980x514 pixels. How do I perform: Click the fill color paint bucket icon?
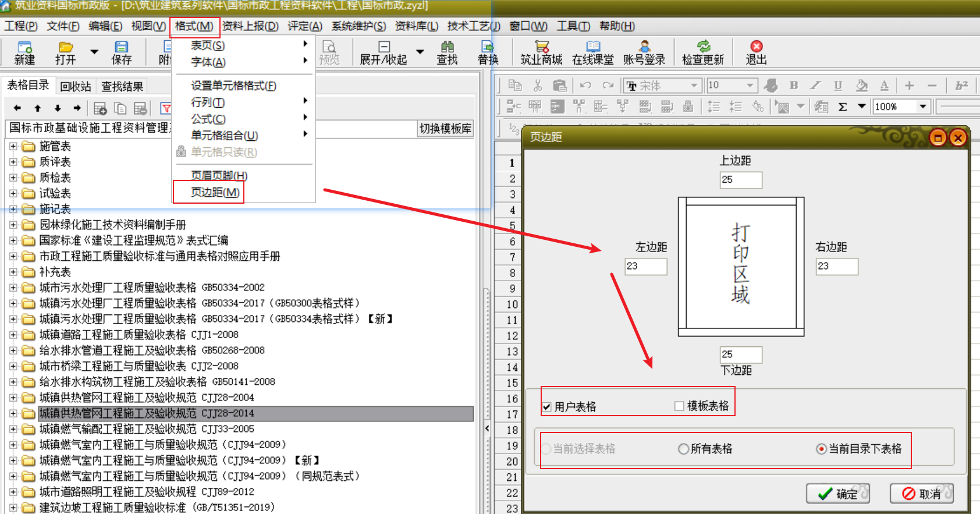pyautogui.click(x=862, y=86)
